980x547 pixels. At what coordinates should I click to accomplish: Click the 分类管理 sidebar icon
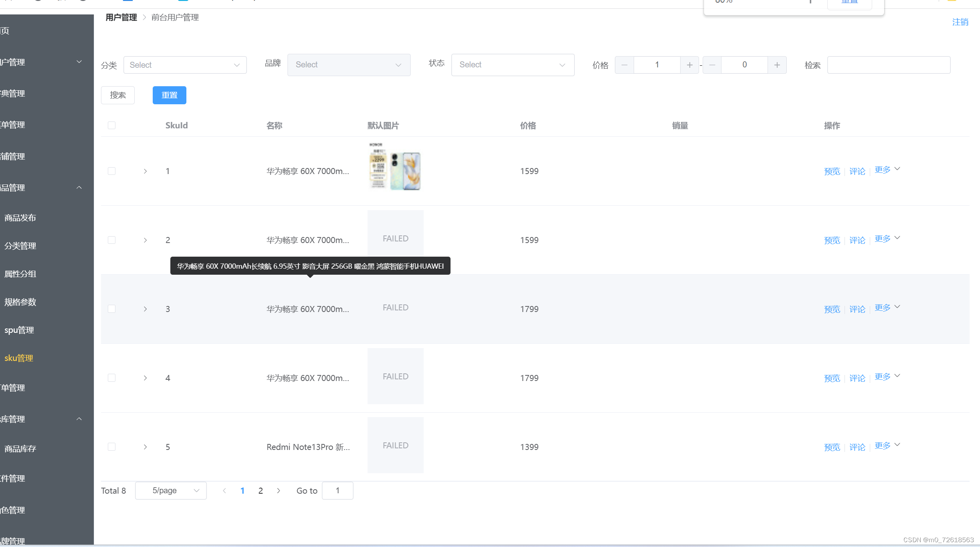tap(20, 245)
